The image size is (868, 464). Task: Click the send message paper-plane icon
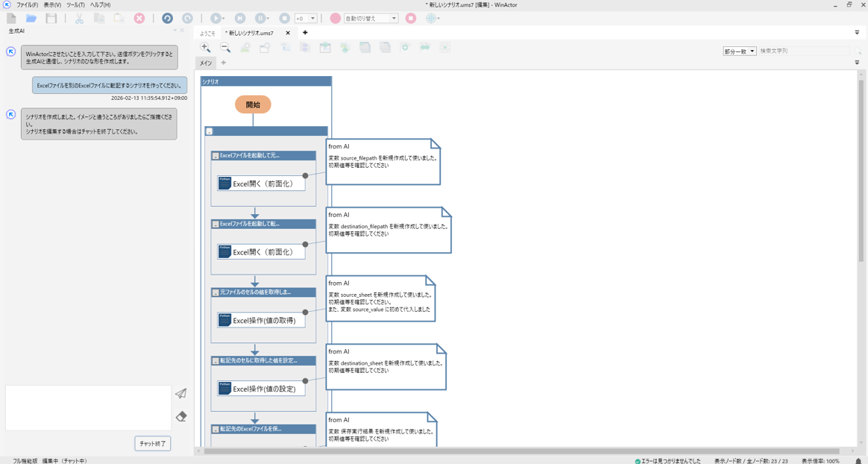point(181,393)
